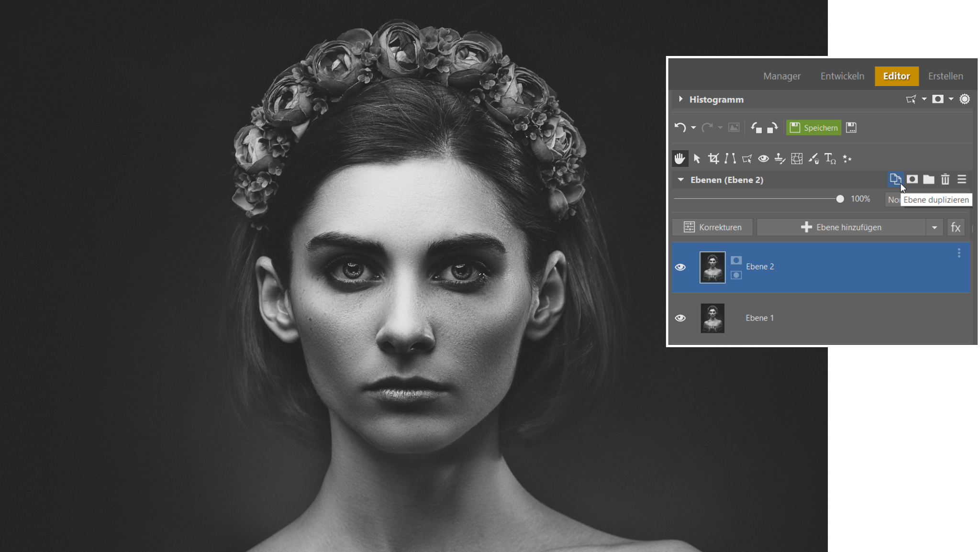Open settings via the gear icon
The height and width of the screenshot is (552, 980).
click(965, 99)
